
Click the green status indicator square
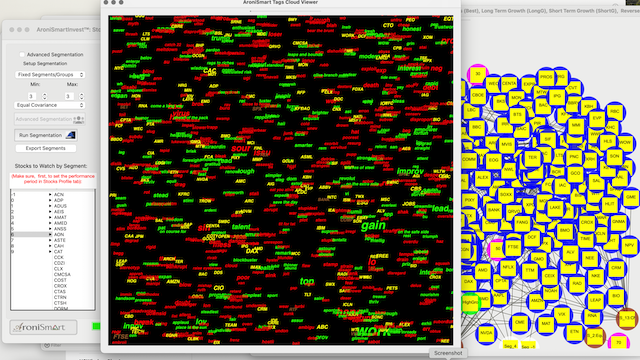[96, 326]
